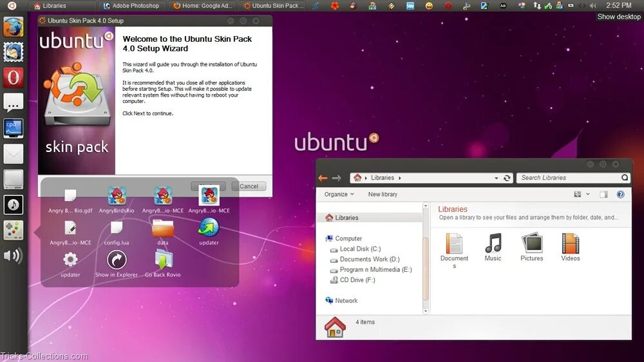The width and height of the screenshot is (644, 362).
Task: Click the Search Libraries field
Action: point(573,178)
